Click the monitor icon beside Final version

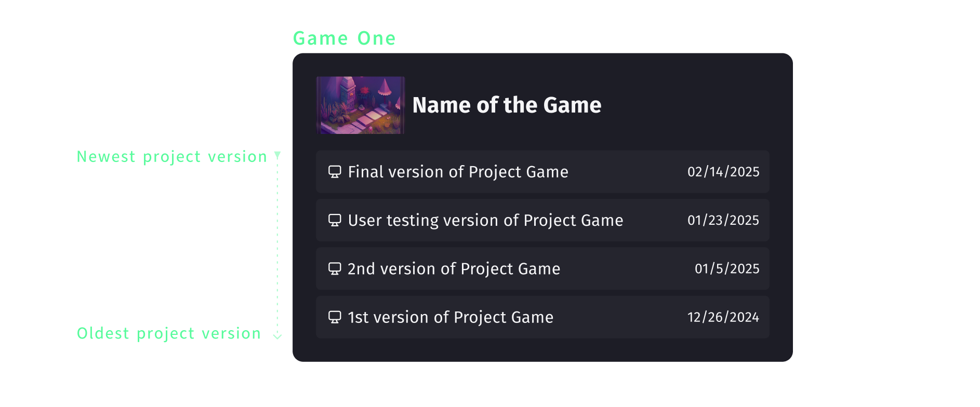[x=335, y=172]
